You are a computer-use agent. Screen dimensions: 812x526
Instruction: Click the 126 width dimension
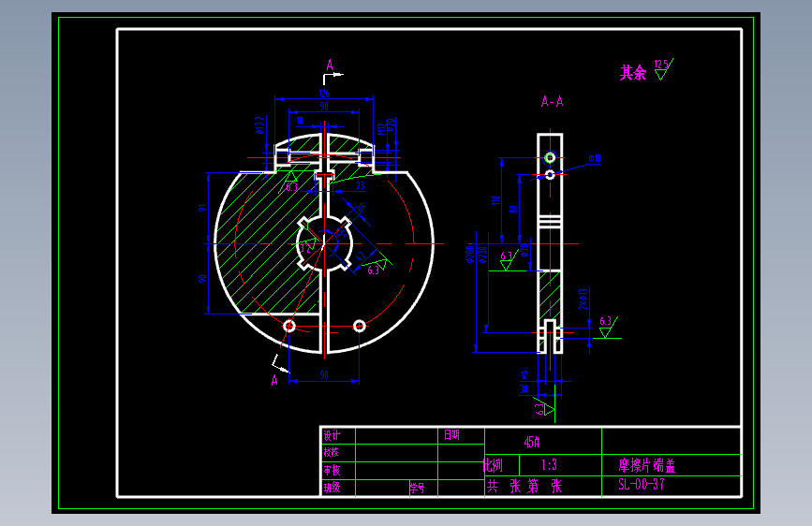click(x=324, y=94)
